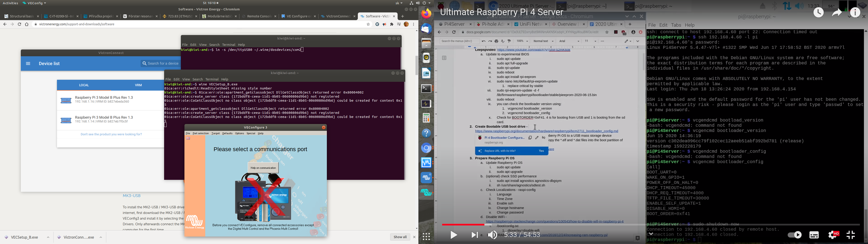Expand the VEConfig app menu dropdown
Screen dimensions: 868x244
[34, 3]
